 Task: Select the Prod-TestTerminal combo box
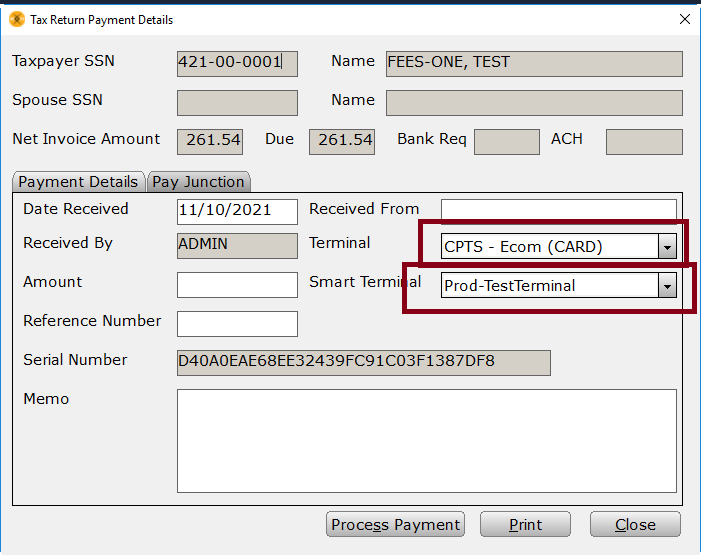pyautogui.click(x=558, y=285)
